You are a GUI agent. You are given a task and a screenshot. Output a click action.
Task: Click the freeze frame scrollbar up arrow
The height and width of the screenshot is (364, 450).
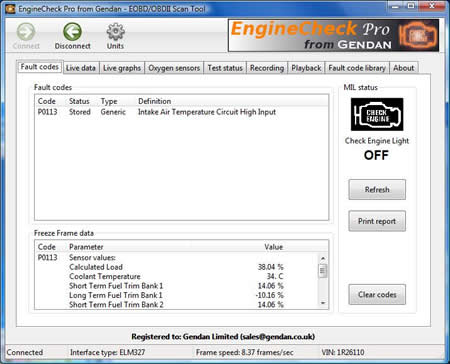tap(323, 258)
